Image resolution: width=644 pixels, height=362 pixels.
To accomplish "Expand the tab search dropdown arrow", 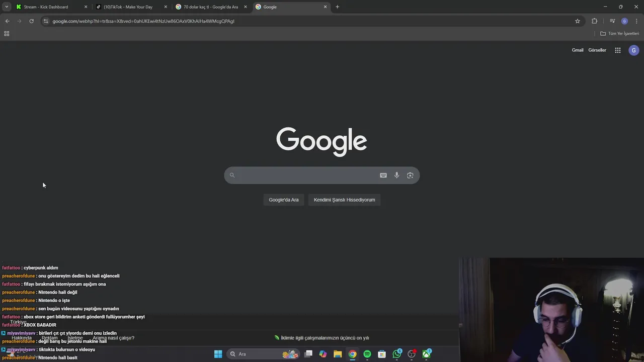I will coord(7,7).
